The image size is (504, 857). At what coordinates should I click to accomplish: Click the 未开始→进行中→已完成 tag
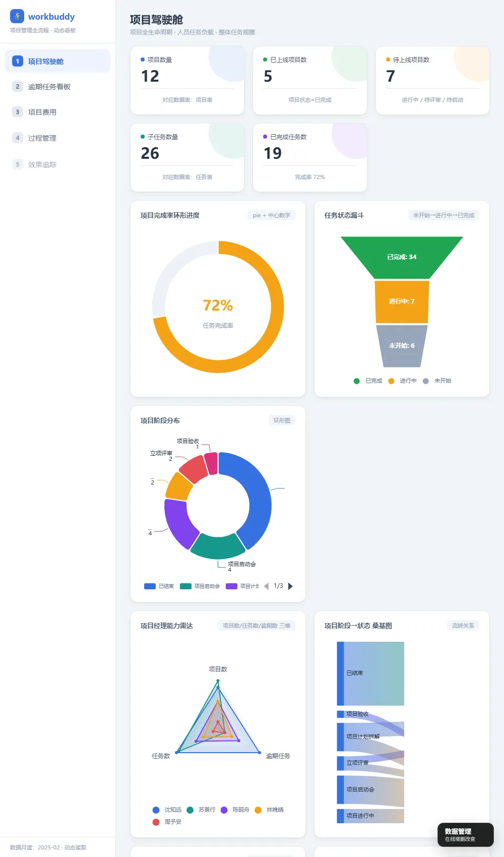coord(444,215)
